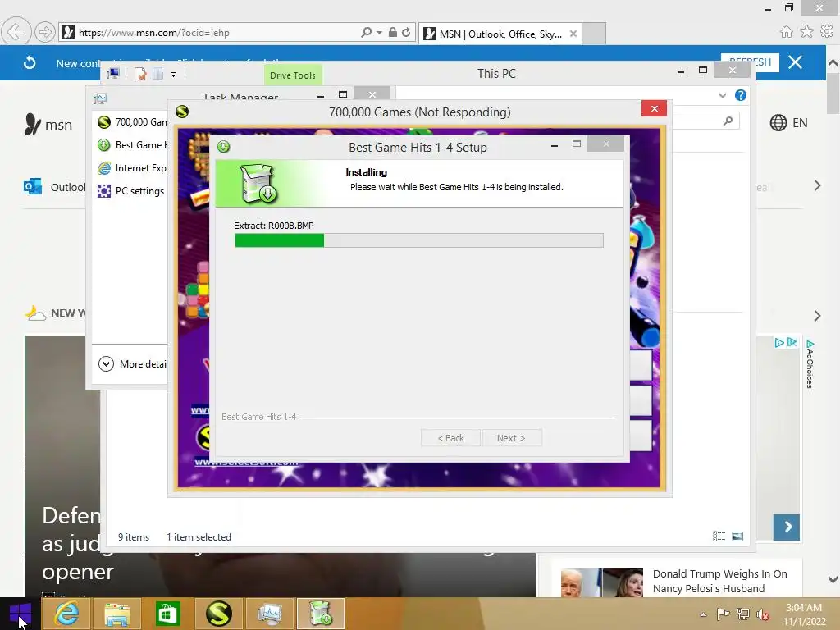840x630 pixels.
Task: Open the Outlook link on MSN
Action: click(55, 187)
